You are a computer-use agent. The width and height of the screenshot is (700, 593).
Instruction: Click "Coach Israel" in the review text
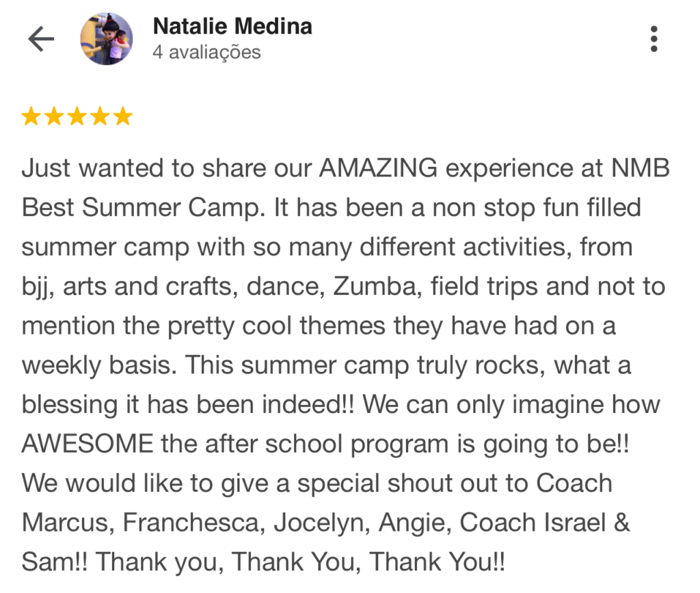[x=545, y=523]
